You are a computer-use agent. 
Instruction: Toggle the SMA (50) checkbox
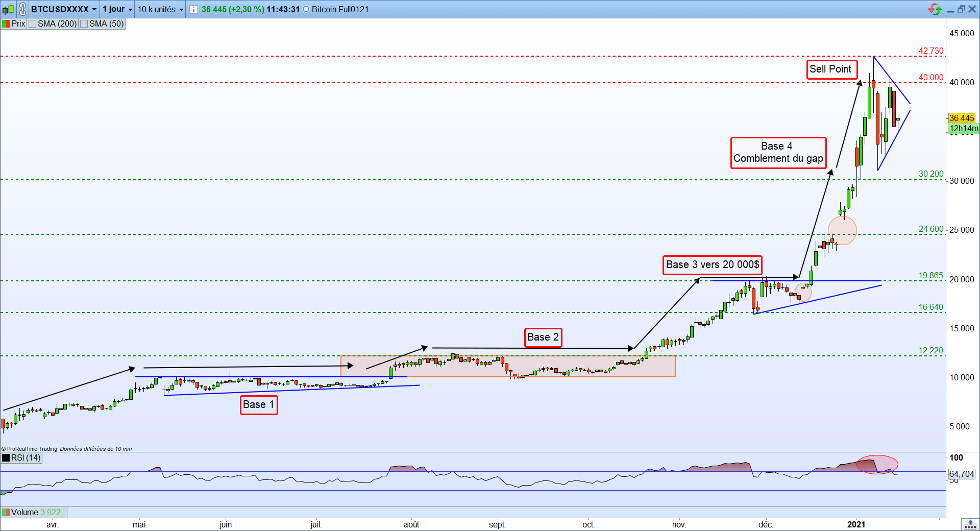coord(84,23)
